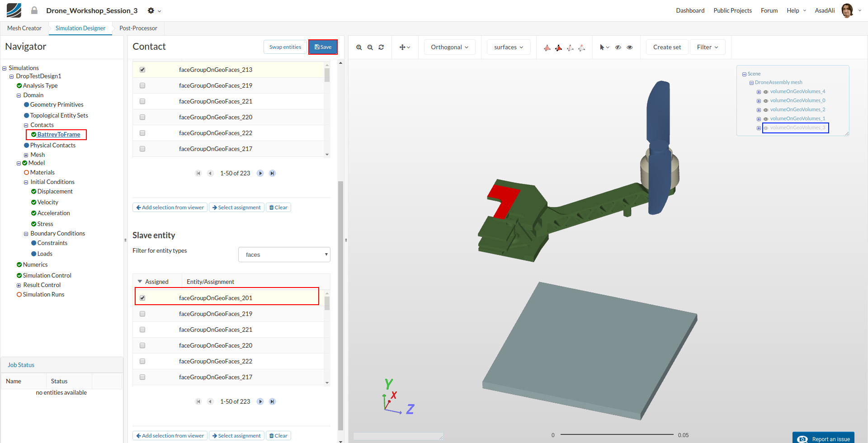Reset the 3D view with refresh icon
868x443 pixels.
tap(381, 47)
